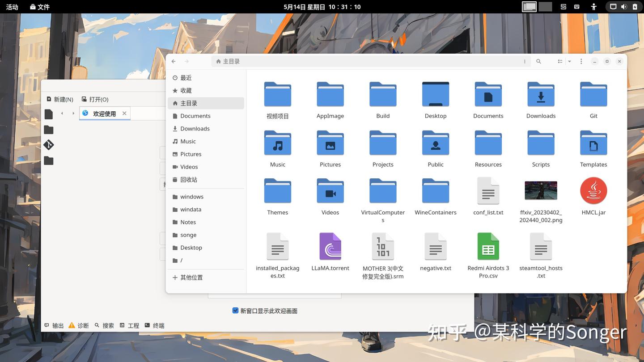
Task: Open the ffxiv screenshot thumbnail
Action: tap(541, 190)
